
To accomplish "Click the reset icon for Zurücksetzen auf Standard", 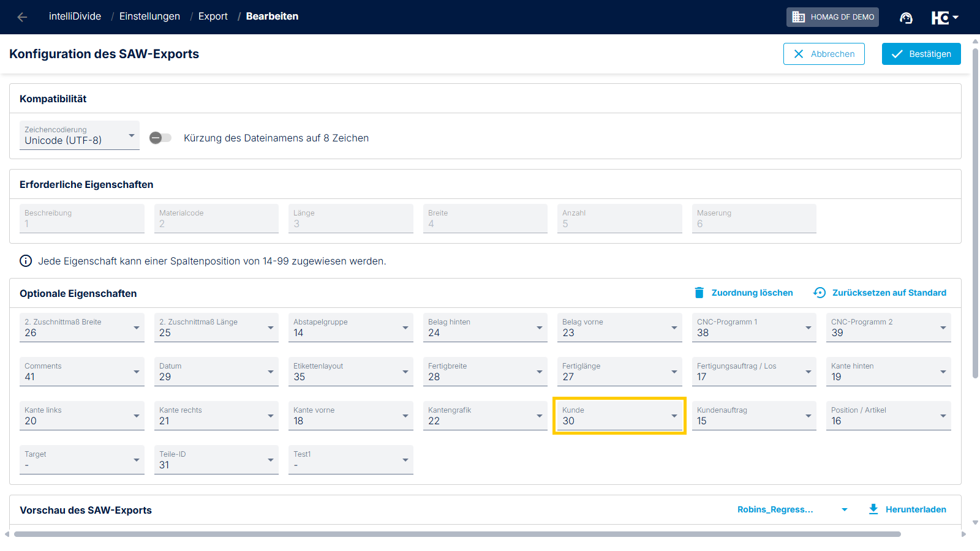I will 820,293.
